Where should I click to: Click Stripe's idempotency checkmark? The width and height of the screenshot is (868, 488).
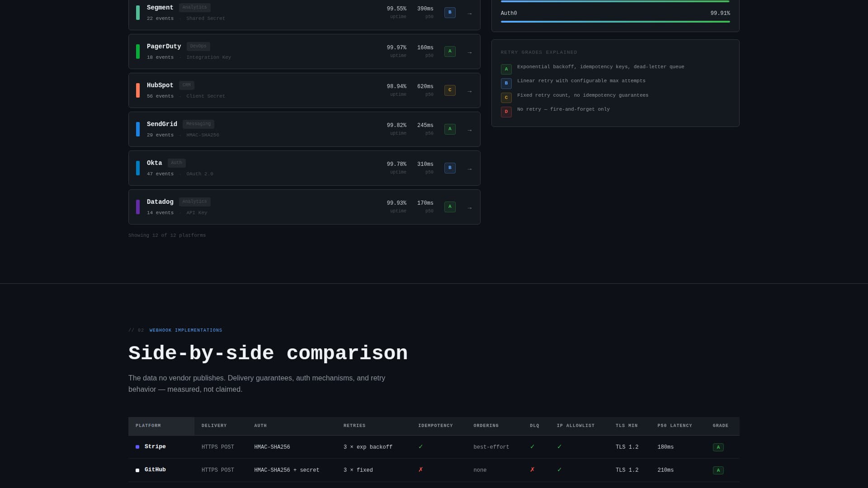coord(420,447)
